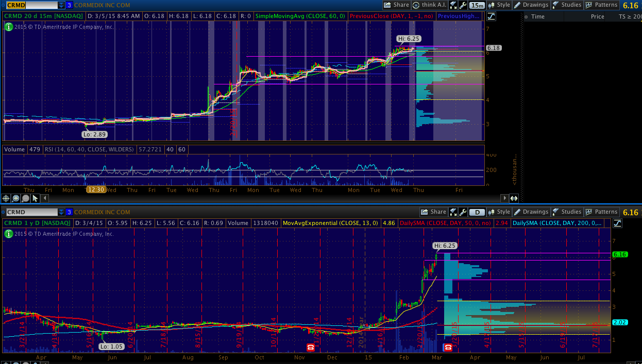This screenshot has height=364, width=642.
Task: Select the pointer cursor tool
Action: [35, 198]
